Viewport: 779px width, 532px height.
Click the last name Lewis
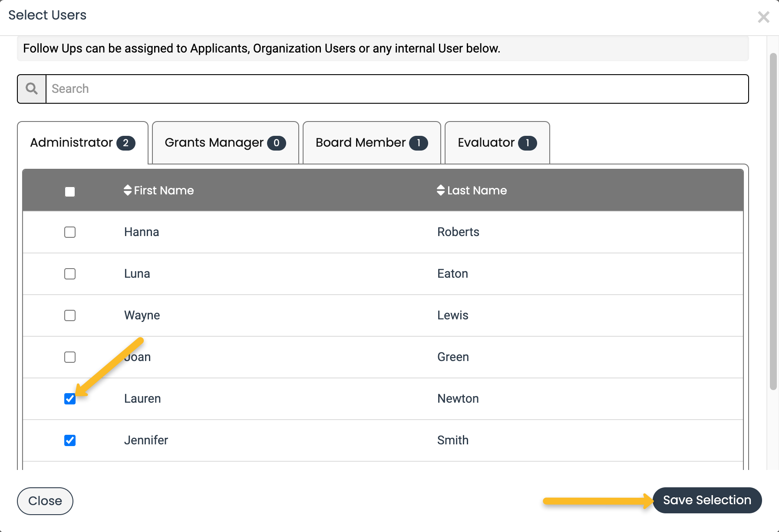click(x=452, y=315)
